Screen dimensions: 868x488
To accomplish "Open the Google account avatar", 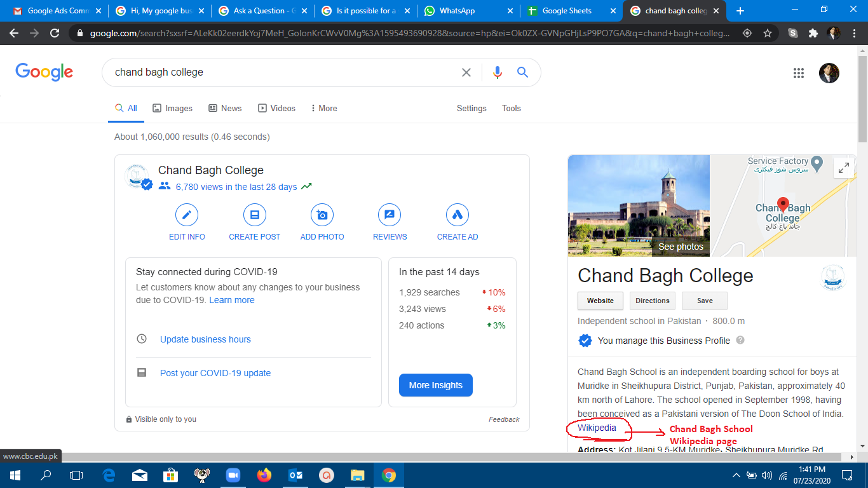I will click(829, 73).
